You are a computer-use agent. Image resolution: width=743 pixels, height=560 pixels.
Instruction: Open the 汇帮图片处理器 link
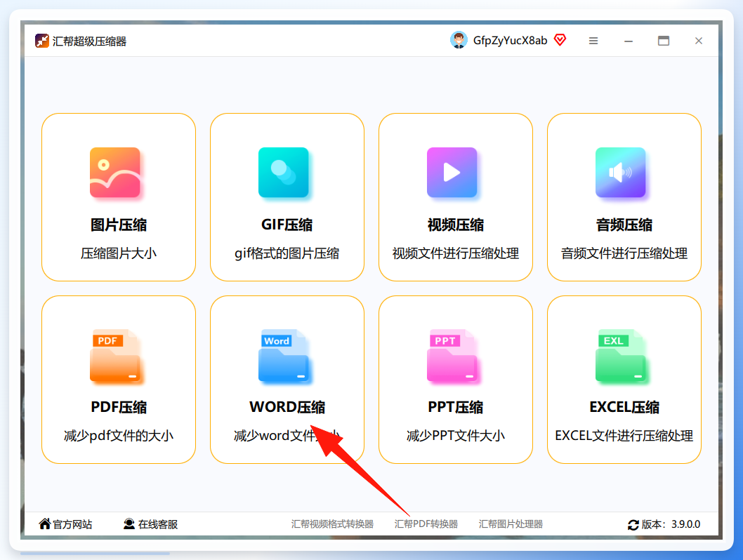(x=511, y=524)
